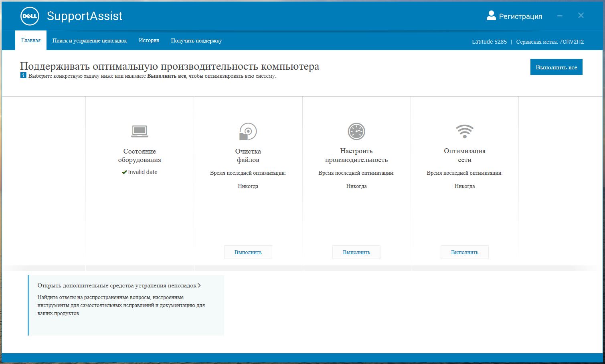Expand the chevron after дополнительные средства устранения неполадок

point(199,285)
